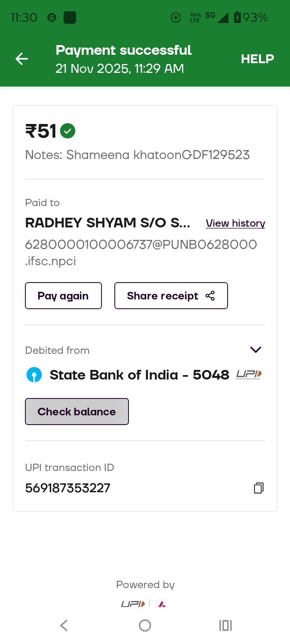
Task: Tap the payee name RADHEY SHYAM
Action: coord(108,223)
